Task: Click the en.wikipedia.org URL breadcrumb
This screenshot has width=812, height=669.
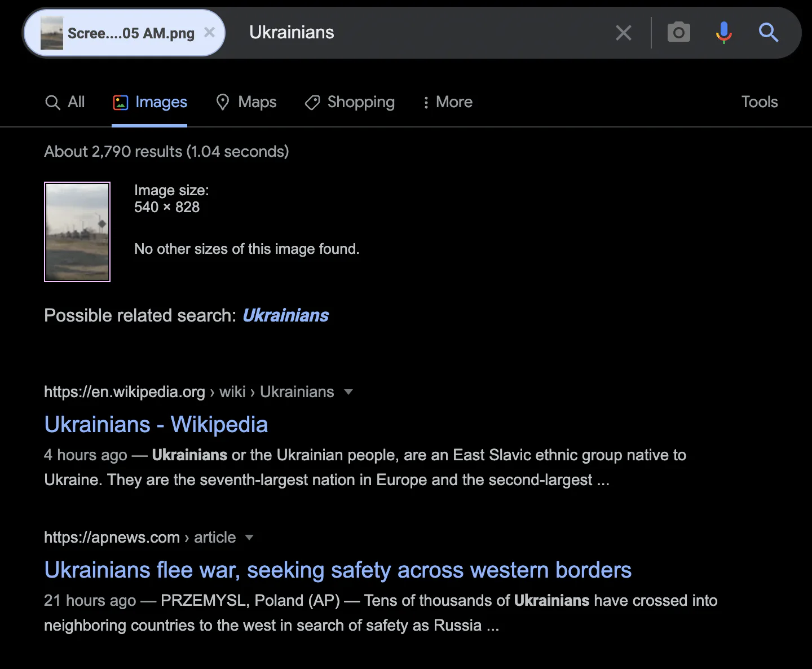Action: (x=189, y=392)
